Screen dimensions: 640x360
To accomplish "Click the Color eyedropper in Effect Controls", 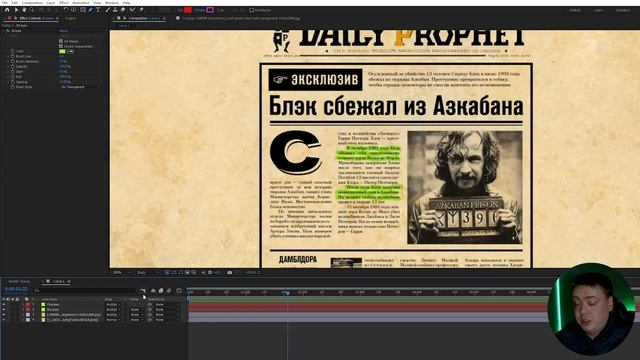I will pos(70,51).
